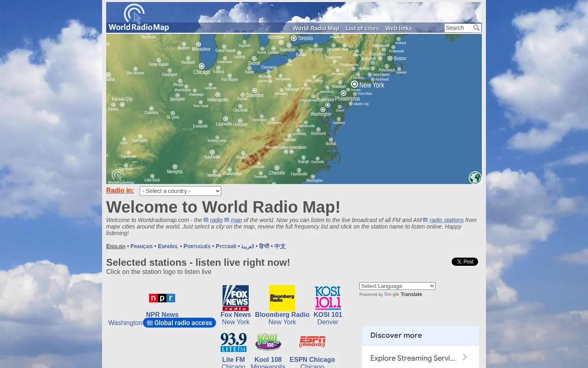This screenshot has width=588, height=368.
Task: Open the radio stations link in intro
Action: 446,220
